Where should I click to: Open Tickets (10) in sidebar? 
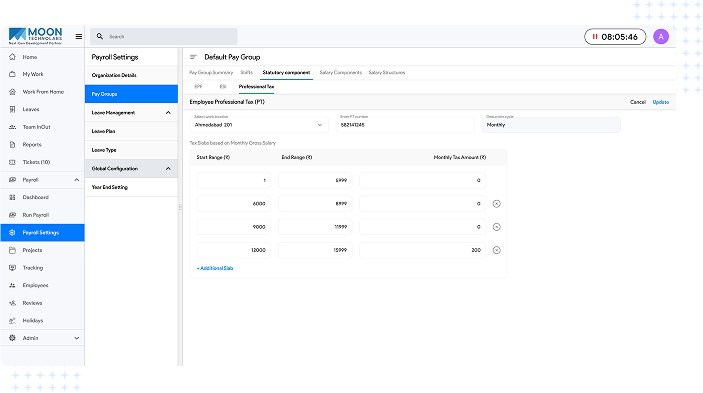pos(43,162)
